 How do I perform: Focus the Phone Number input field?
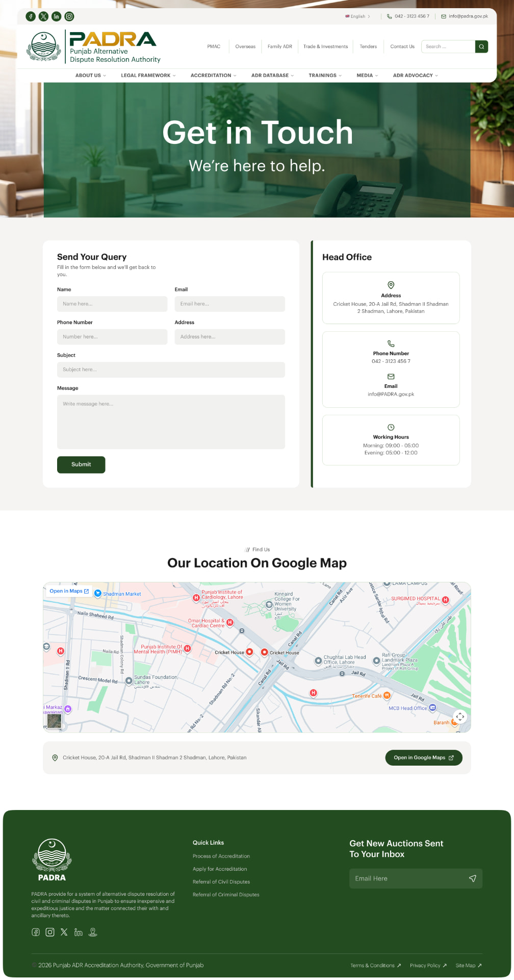click(112, 337)
